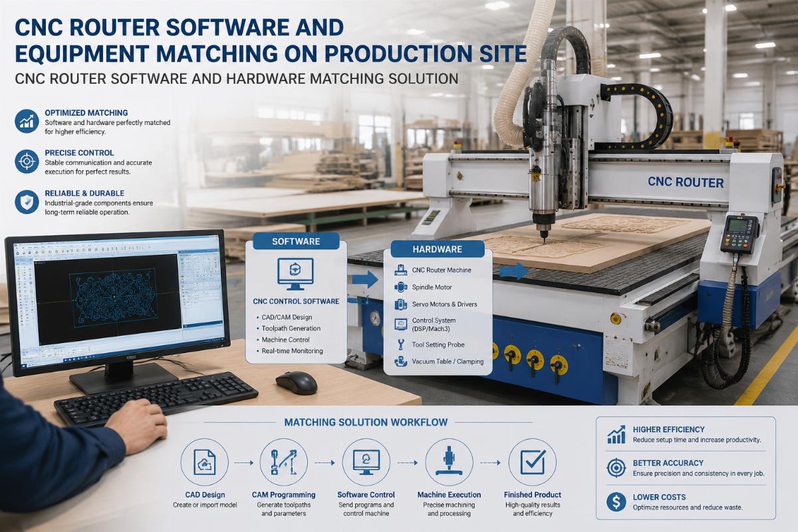798x532 pixels.
Task: Click the Finished Product step title
Action: [x=533, y=495]
